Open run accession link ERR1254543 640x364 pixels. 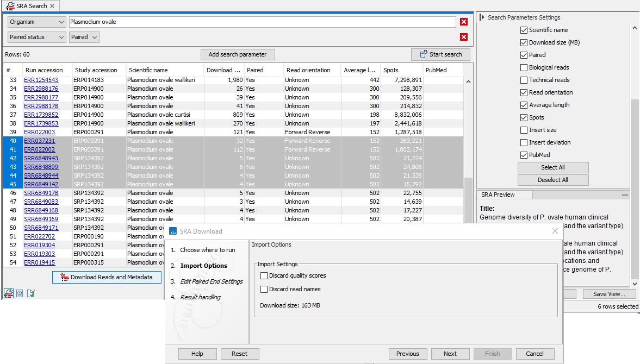pyautogui.click(x=41, y=80)
